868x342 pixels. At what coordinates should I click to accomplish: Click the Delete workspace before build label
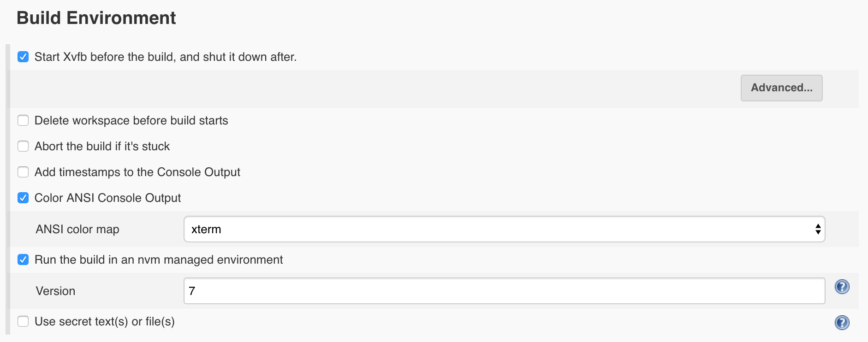[x=131, y=120]
